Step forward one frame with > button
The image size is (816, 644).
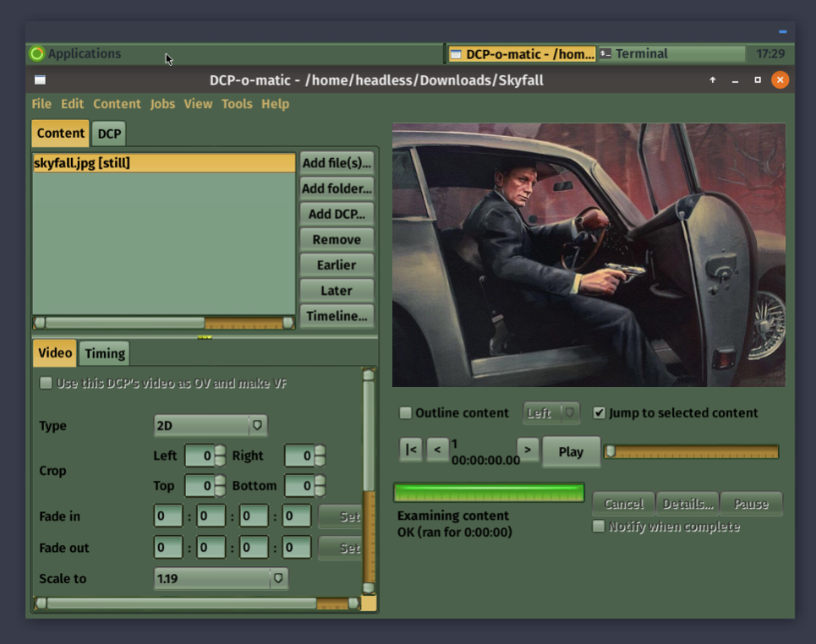coord(528,450)
